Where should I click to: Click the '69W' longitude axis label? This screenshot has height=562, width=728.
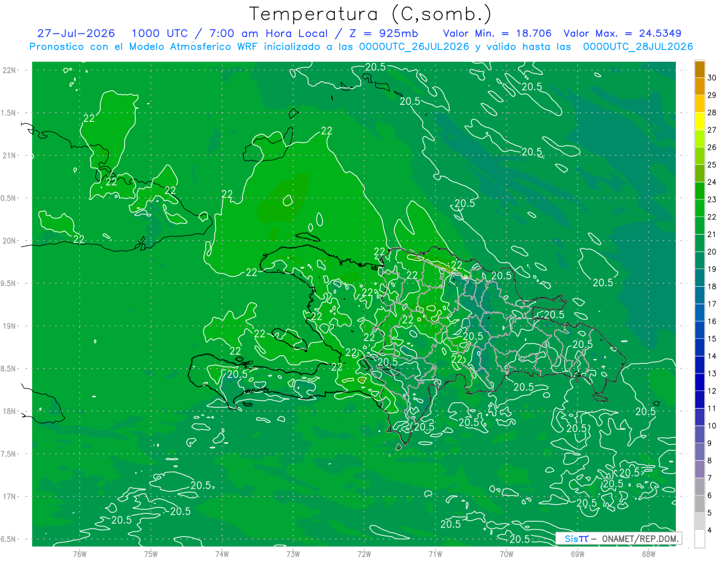pos(577,554)
